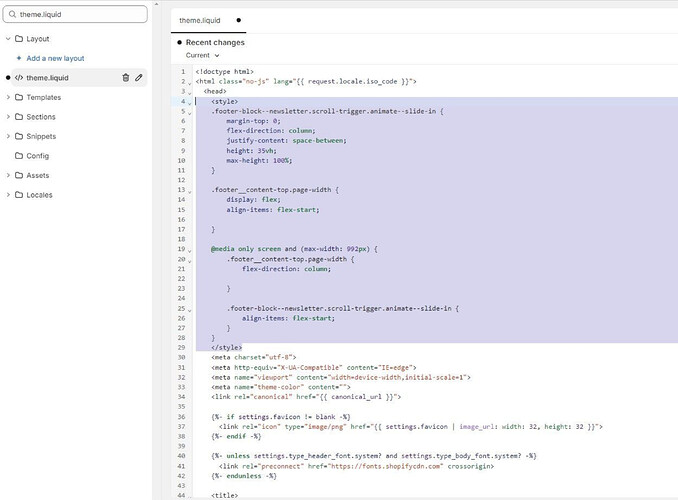Screen dimensions: 678x500
Task: Fold the media query at line 19
Action: [x=189, y=250]
